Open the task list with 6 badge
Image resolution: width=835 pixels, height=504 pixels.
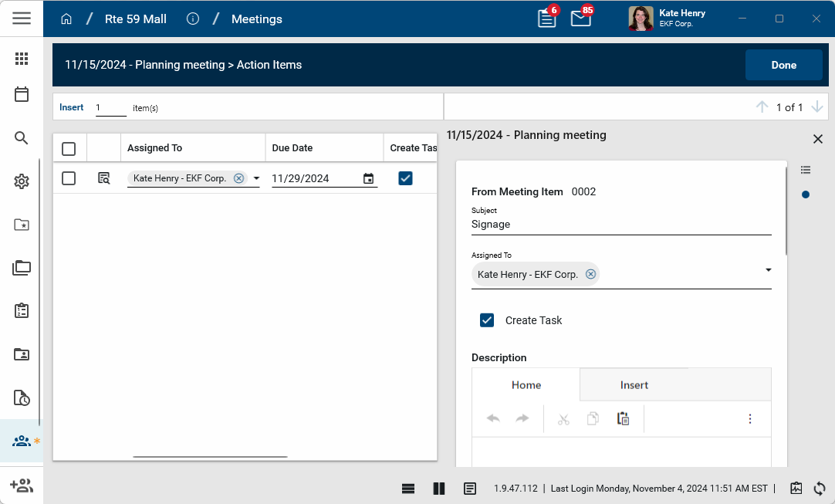[547, 19]
